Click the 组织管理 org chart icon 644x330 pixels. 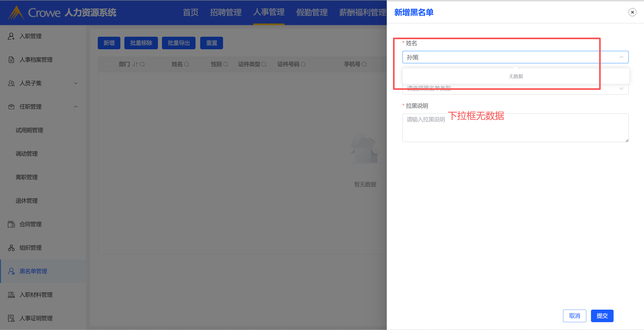(11, 248)
